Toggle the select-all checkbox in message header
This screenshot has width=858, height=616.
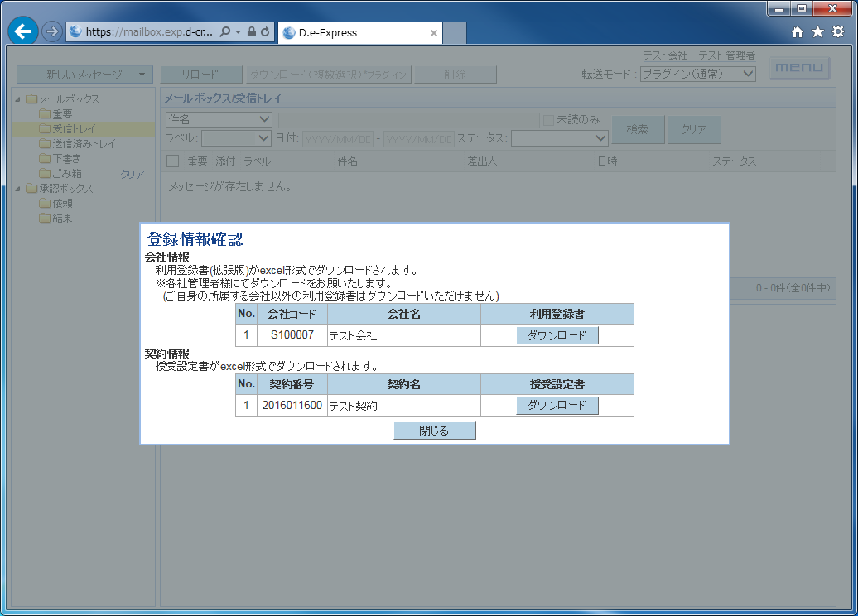(172, 161)
